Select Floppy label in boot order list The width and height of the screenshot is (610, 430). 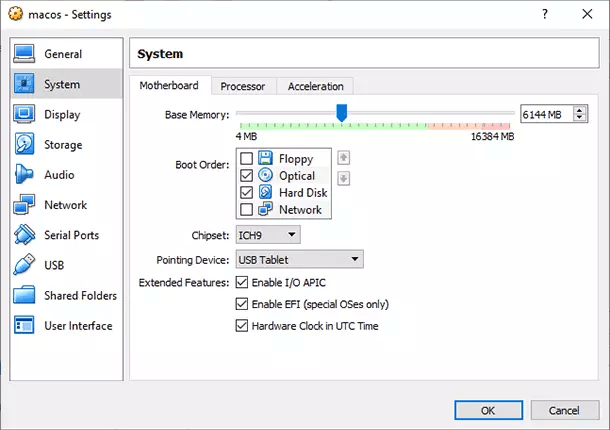pyautogui.click(x=296, y=159)
